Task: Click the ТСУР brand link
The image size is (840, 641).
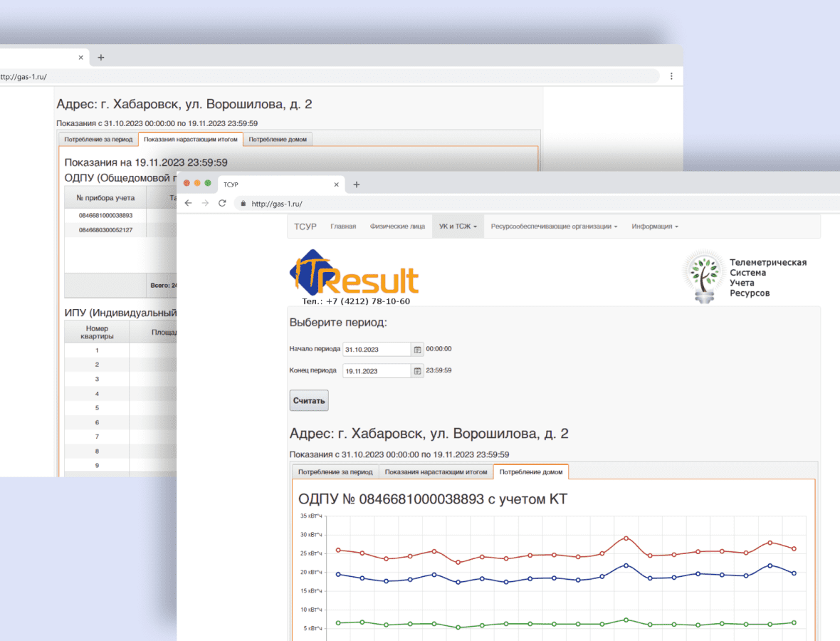Action: coord(305,226)
